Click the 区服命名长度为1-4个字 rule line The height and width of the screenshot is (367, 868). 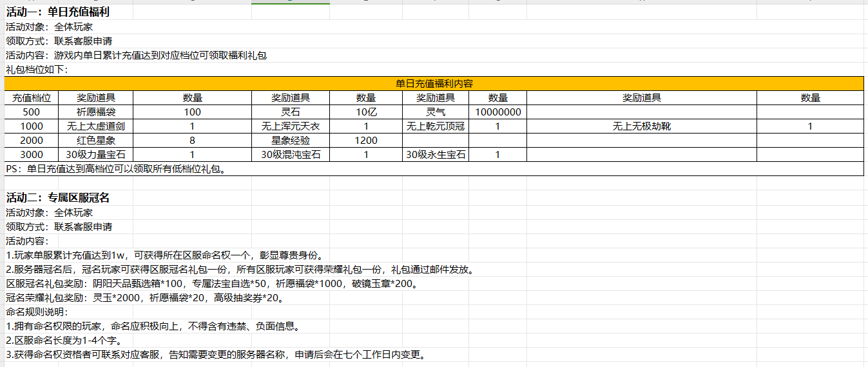tap(63, 341)
